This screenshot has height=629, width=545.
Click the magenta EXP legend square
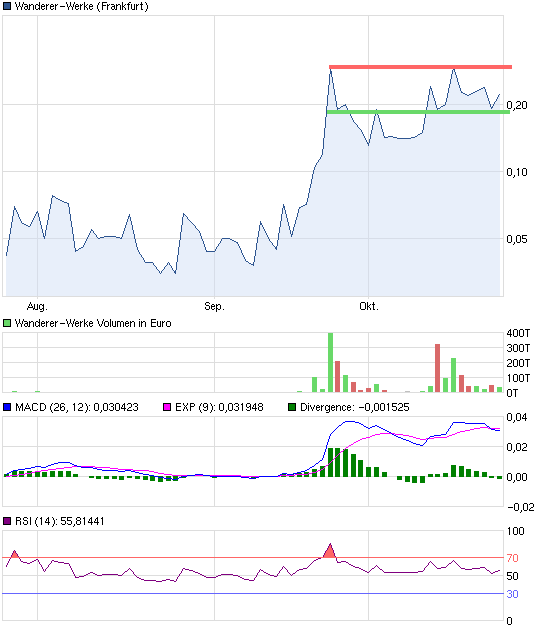pos(167,407)
